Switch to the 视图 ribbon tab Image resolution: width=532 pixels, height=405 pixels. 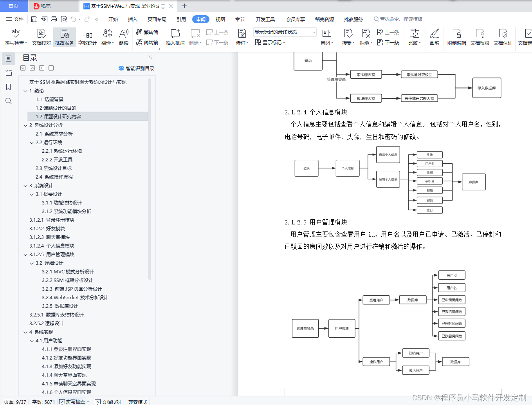click(x=220, y=19)
